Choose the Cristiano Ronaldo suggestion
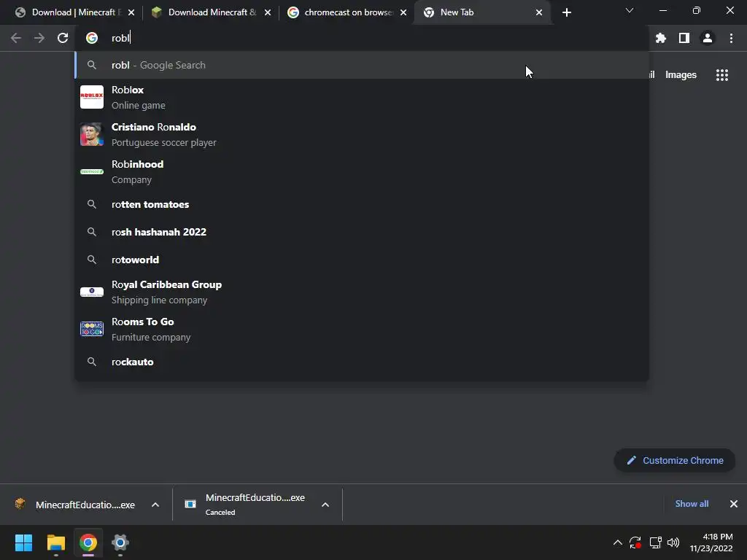Image resolution: width=747 pixels, height=560 pixels. 362,134
